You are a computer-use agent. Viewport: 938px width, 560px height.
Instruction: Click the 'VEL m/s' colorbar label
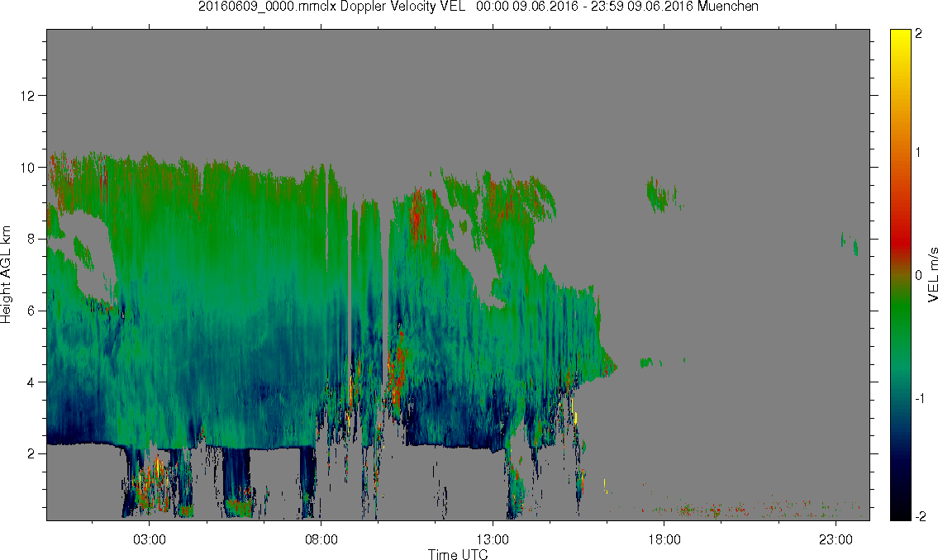pos(932,275)
